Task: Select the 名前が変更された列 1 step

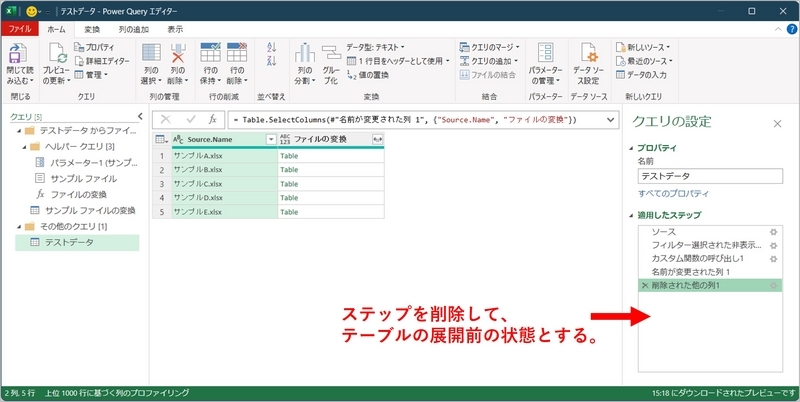Action: coord(710,272)
